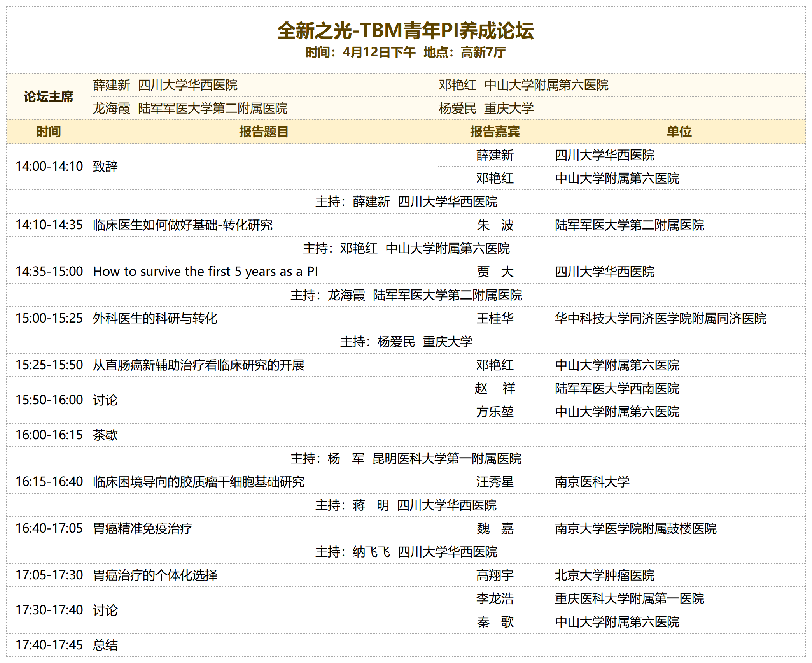Viewport: 812px width, 663px height.
Task: Click speaker 薛建新 in the 致辞 row
Action: pyautogui.click(x=495, y=155)
